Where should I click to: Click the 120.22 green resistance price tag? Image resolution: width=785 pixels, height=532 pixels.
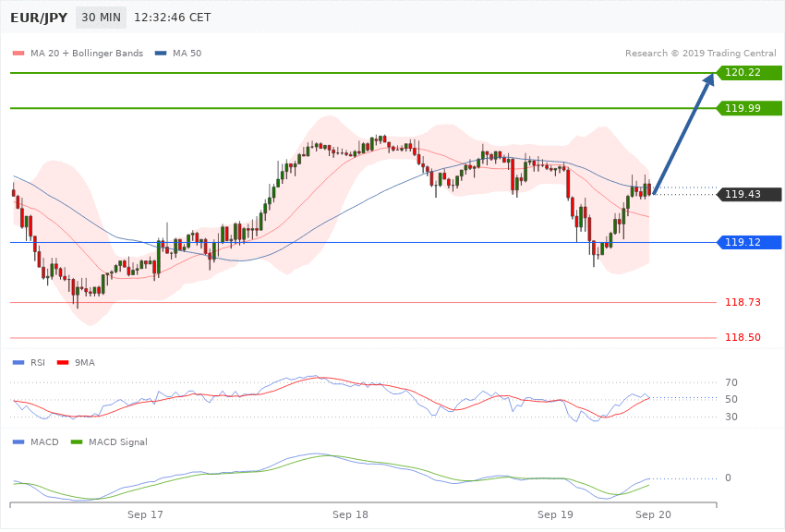coord(749,73)
